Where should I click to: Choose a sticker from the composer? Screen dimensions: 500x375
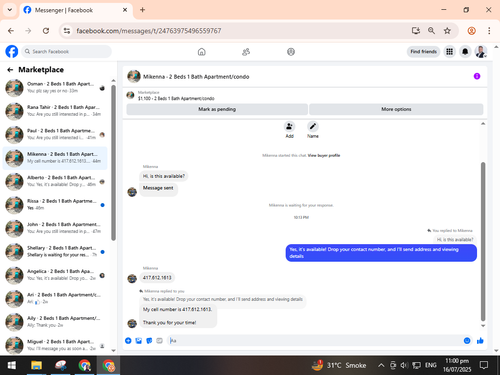149,341
